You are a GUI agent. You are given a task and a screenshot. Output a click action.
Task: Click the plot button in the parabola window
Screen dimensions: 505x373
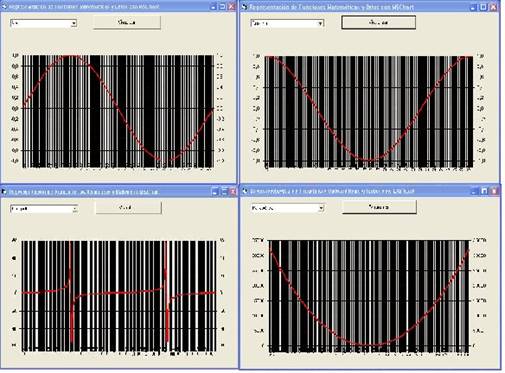click(x=379, y=207)
